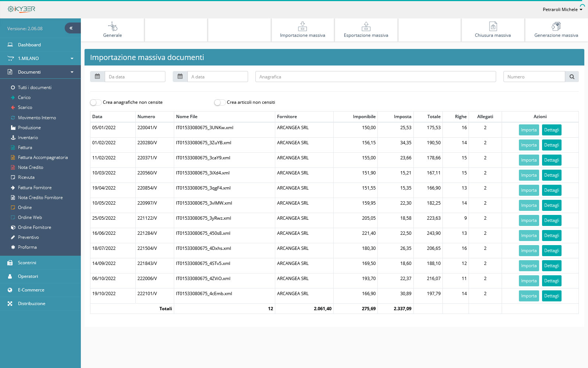Click the Produzione factory icon
The height and width of the screenshot is (368, 588).
(x=13, y=128)
